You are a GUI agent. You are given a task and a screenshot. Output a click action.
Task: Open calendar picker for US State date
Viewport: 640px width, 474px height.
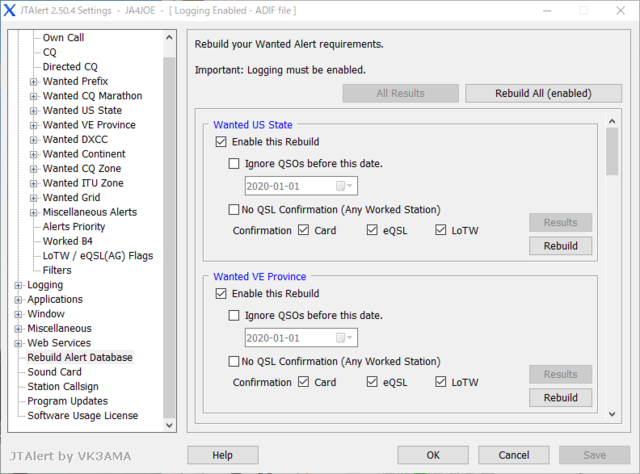(x=344, y=186)
